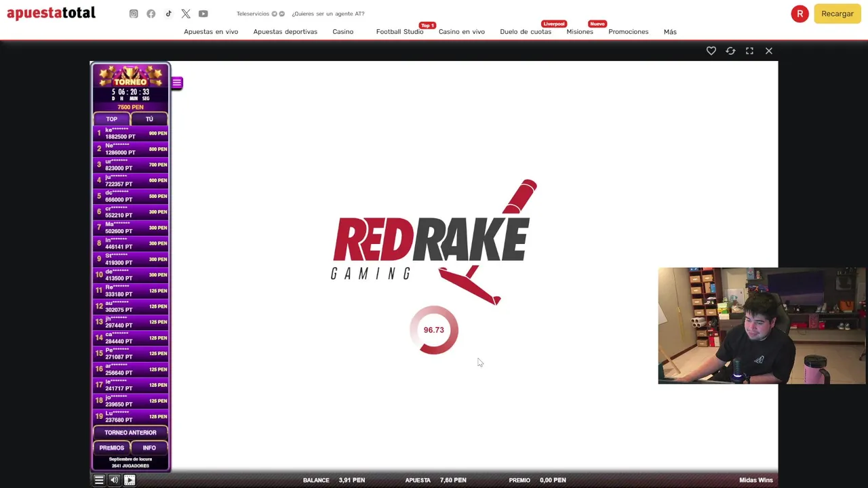The height and width of the screenshot is (488, 868).
Task: Click the Midas Wins game title
Action: (x=756, y=480)
